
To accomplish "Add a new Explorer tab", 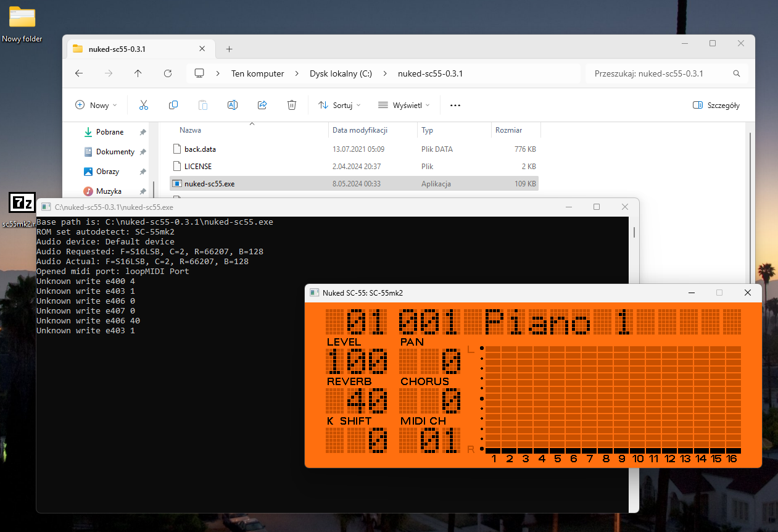I will tap(229, 49).
